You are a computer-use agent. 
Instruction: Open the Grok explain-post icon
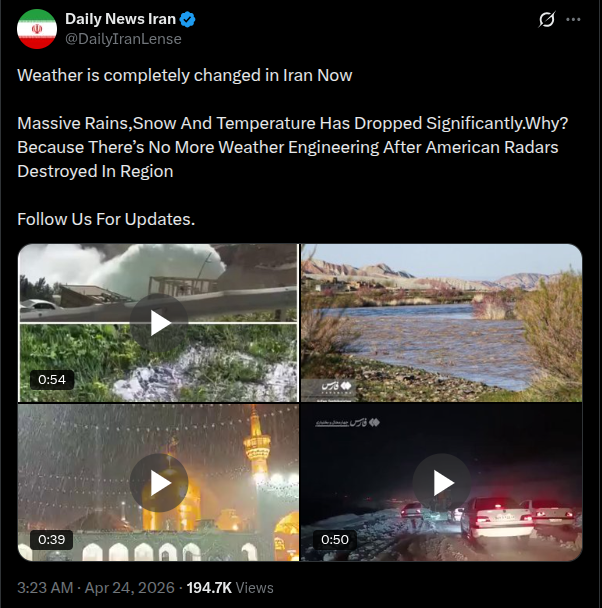pos(547,19)
